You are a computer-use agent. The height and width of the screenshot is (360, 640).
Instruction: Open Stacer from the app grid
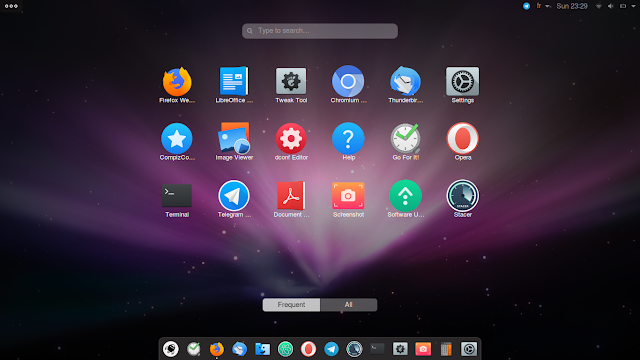[x=462, y=196]
